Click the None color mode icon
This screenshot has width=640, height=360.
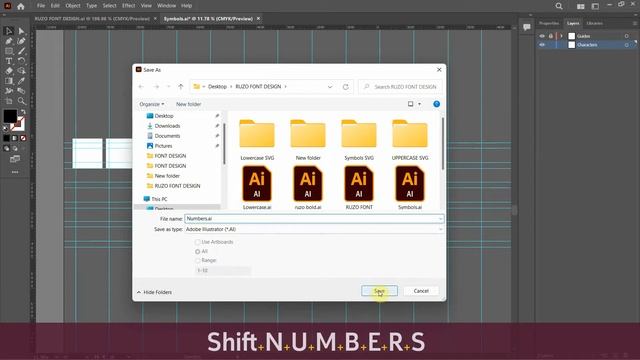(x=23, y=138)
